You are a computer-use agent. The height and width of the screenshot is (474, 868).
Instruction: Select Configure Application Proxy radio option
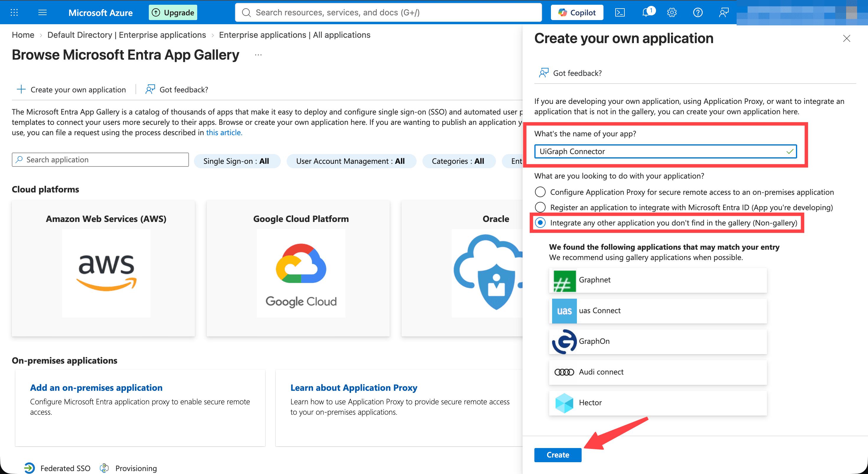click(540, 192)
